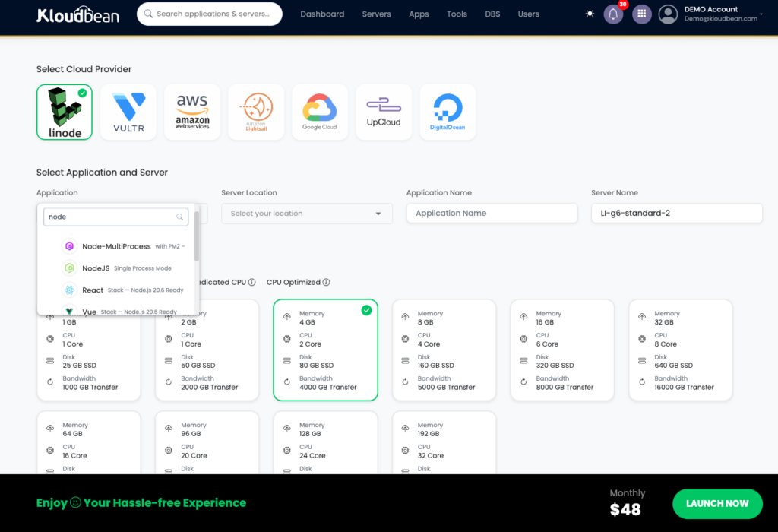Choose the 8 GB 4 Core plan
778x532 pixels.
(444, 350)
